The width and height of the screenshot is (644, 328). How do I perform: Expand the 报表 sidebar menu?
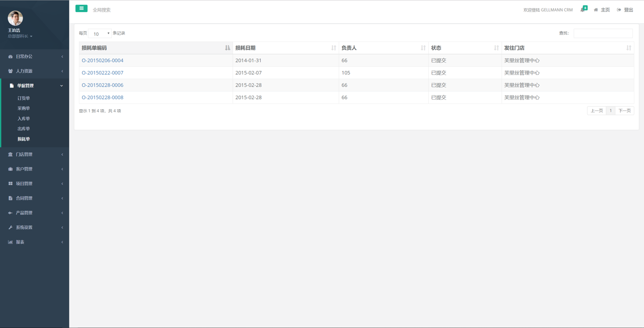coord(34,242)
